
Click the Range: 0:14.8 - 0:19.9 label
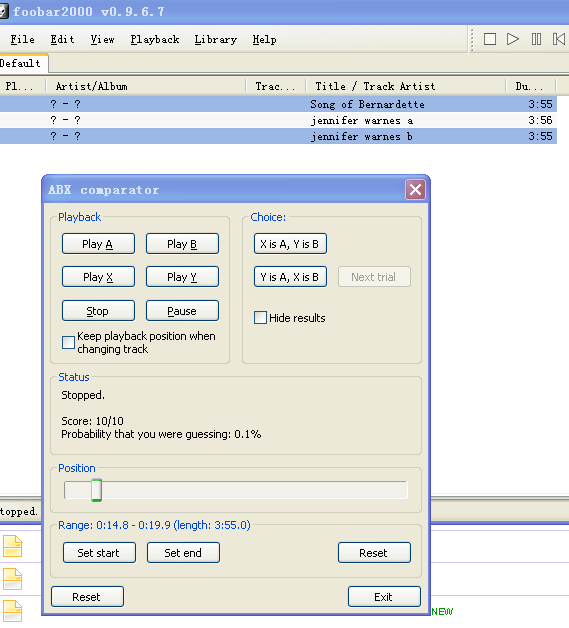tap(154, 525)
